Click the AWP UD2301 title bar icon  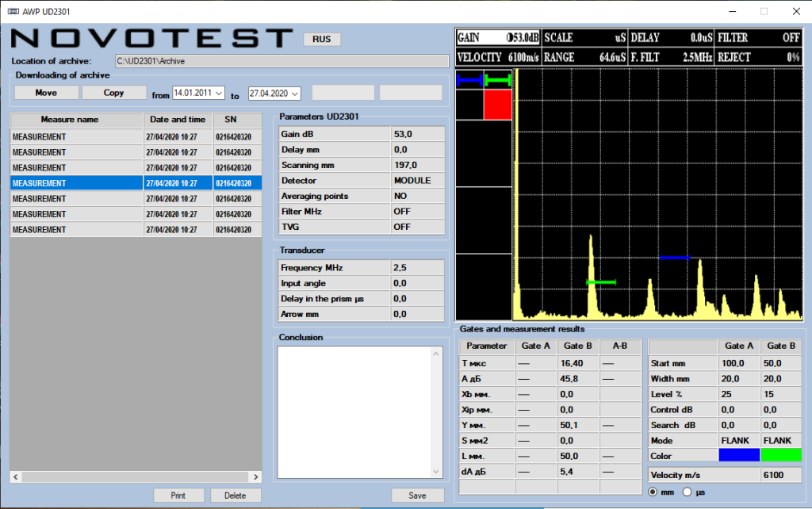pyautogui.click(x=13, y=11)
